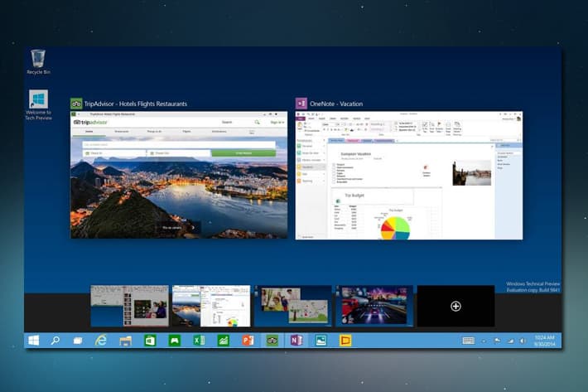Open the Action Center flag icon in tray
This screenshot has height=392, width=588.
(497, 341)
